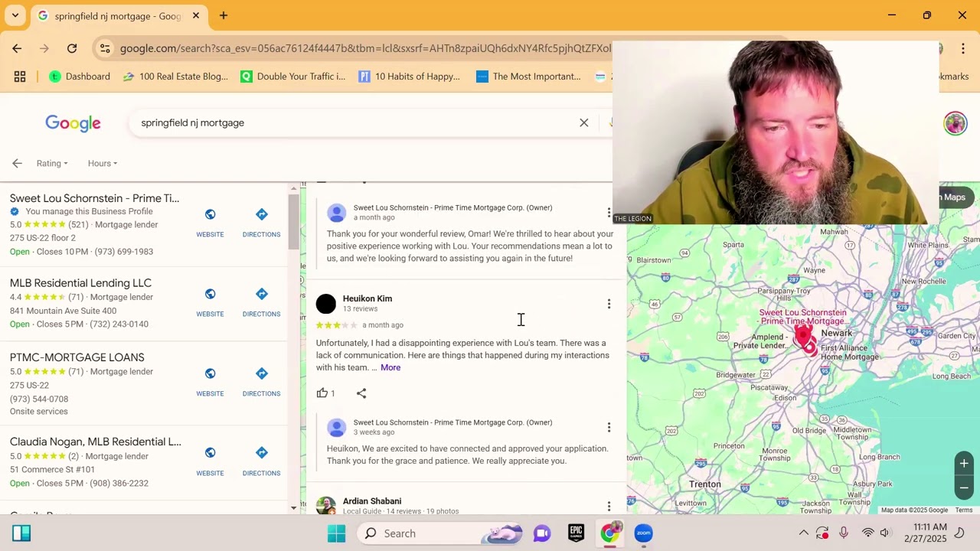This screenshot has height=551, width=980.
Task: Expand the Hours filter dropdown
Action: coord(102,163)
